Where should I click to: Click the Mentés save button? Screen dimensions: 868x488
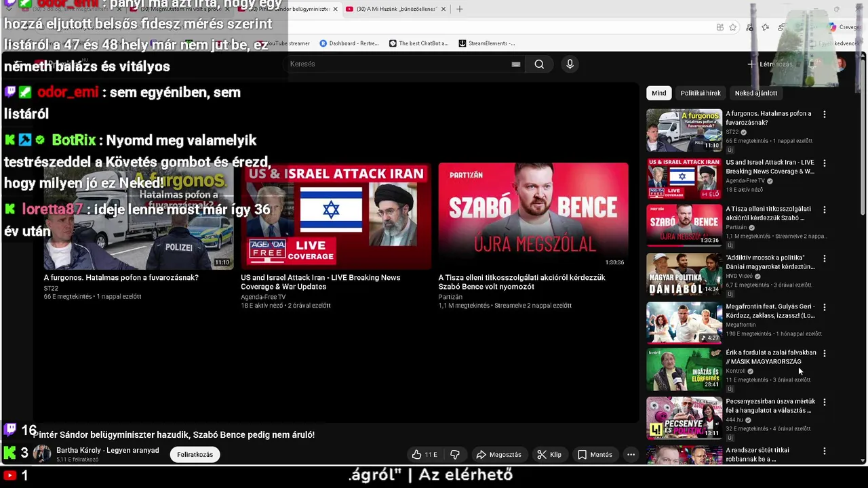coord(595,455)
